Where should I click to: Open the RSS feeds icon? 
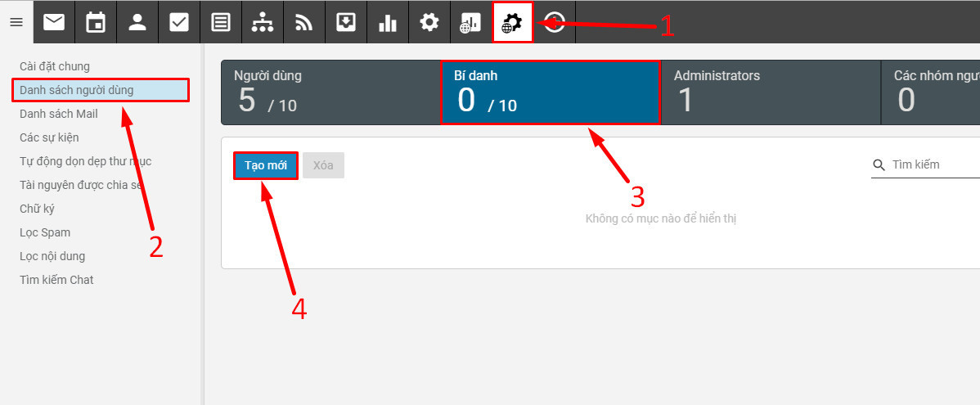pyautogui.click(x=303, y=23)
